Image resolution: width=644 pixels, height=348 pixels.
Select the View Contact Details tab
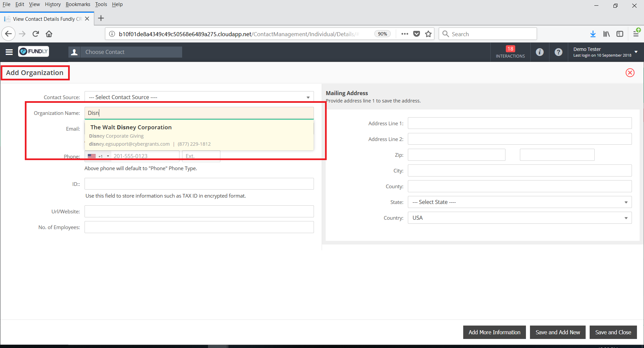coord(47,19)
